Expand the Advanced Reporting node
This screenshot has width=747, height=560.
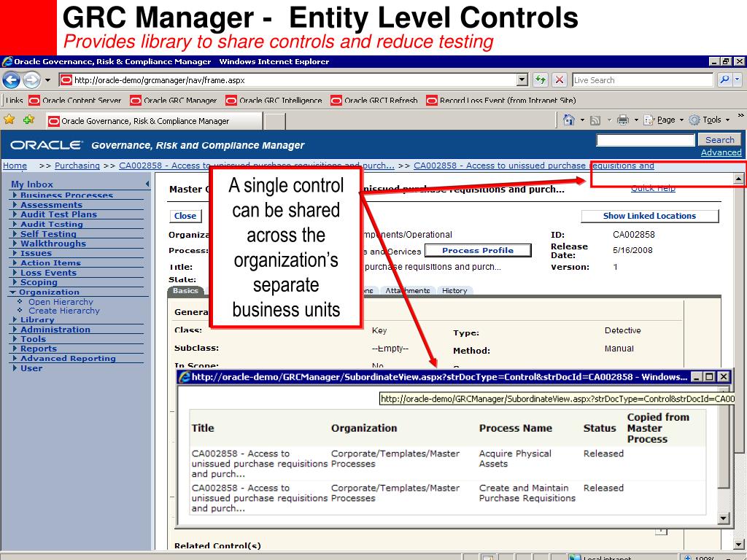tap(15, 358)
